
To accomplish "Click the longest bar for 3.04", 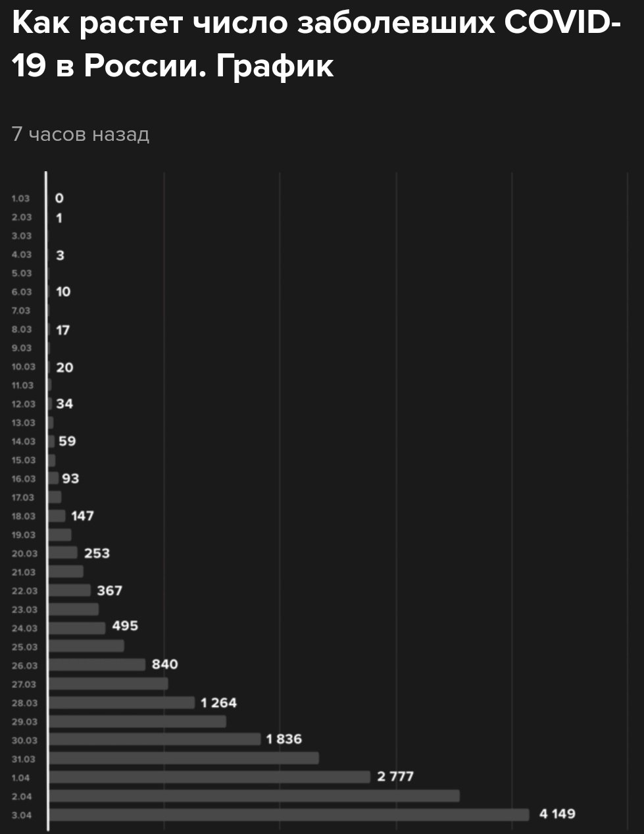I will point(289,815).
